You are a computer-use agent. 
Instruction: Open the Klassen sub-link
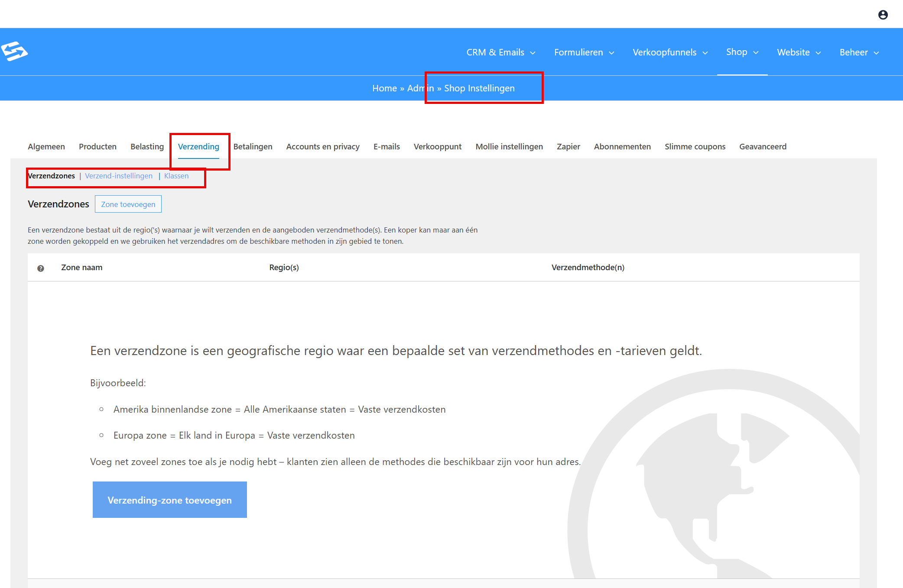pos(176,176)
